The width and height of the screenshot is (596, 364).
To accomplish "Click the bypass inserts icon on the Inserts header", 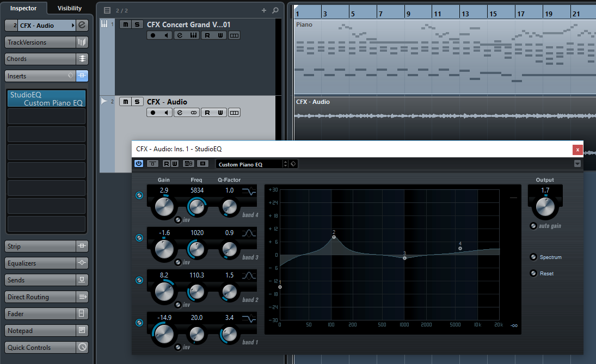I will click(82, 76).
